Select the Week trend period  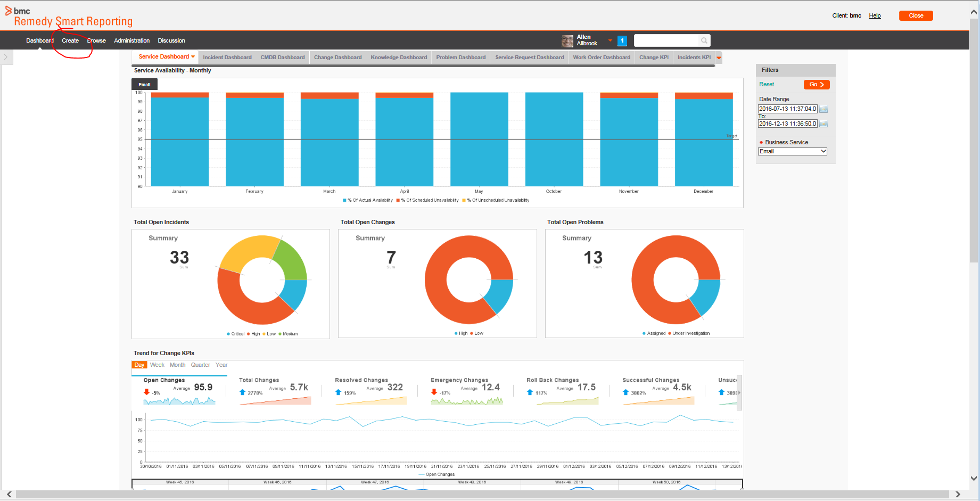click(x=157, y=365)
